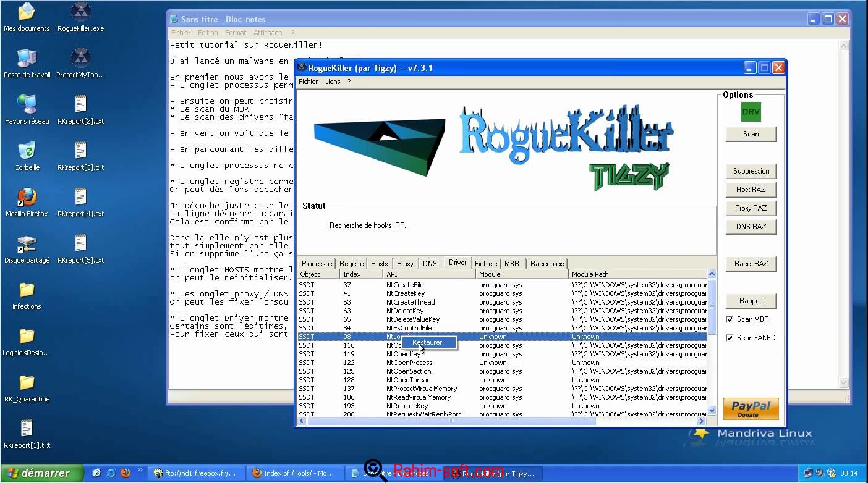Open the infections folder on the desktop
This screenshot has height=483, width=868.
coord(27,291)
